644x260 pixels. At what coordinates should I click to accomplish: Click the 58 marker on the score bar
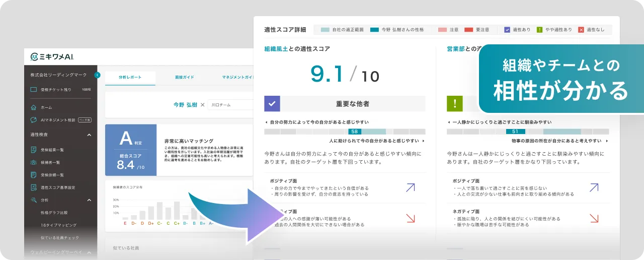355,132
